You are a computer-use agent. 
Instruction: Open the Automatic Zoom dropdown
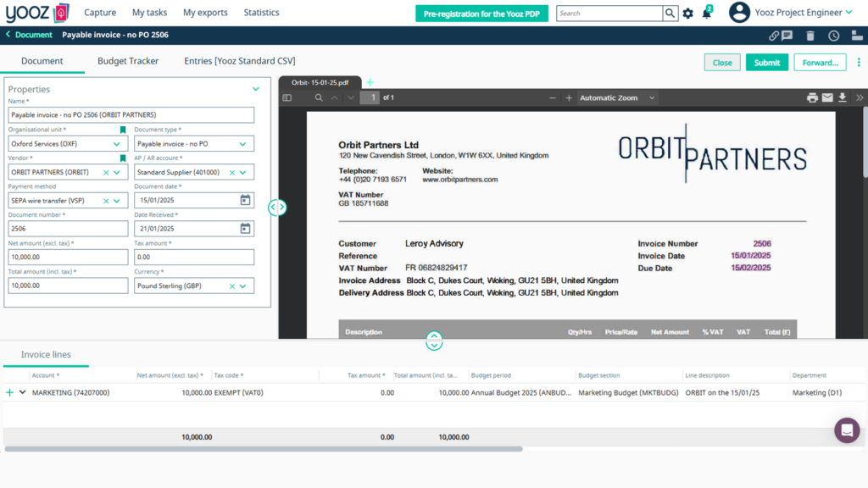[617, 98]
